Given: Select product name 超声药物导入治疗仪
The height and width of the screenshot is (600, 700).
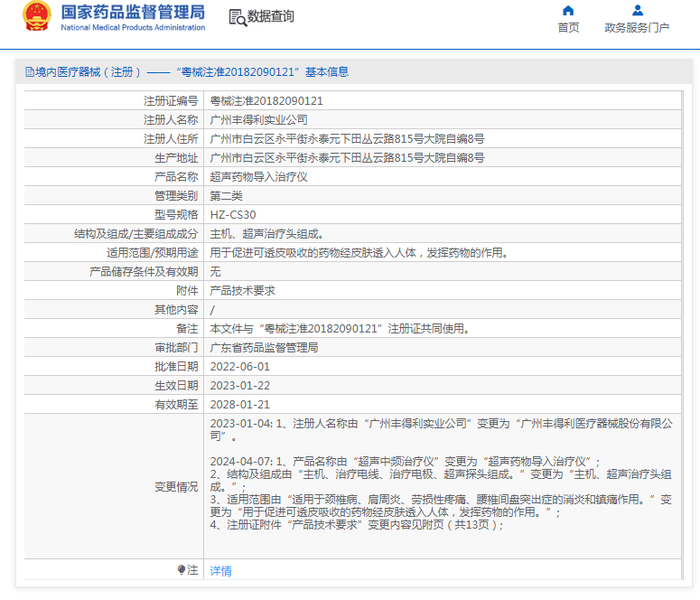Looking at the screenshot, I should pos(259,177).
